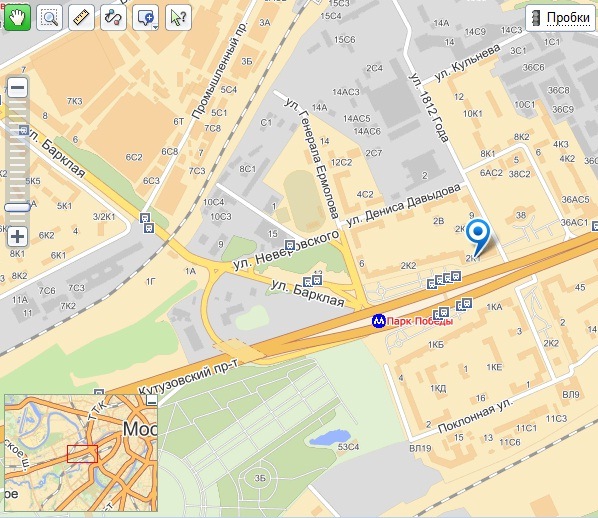598x518 pixels.
Task: Click the Кутузовский пр-т road label
Action: click(x=188, y=379)
